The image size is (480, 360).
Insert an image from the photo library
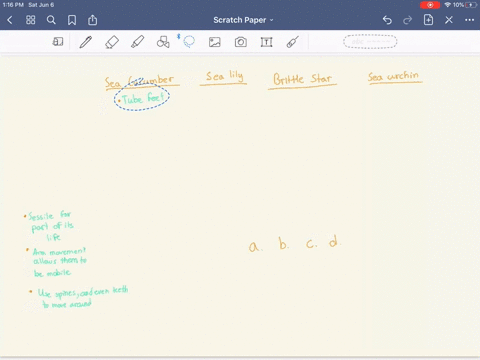pyautogui.click(x=215, y=42)
